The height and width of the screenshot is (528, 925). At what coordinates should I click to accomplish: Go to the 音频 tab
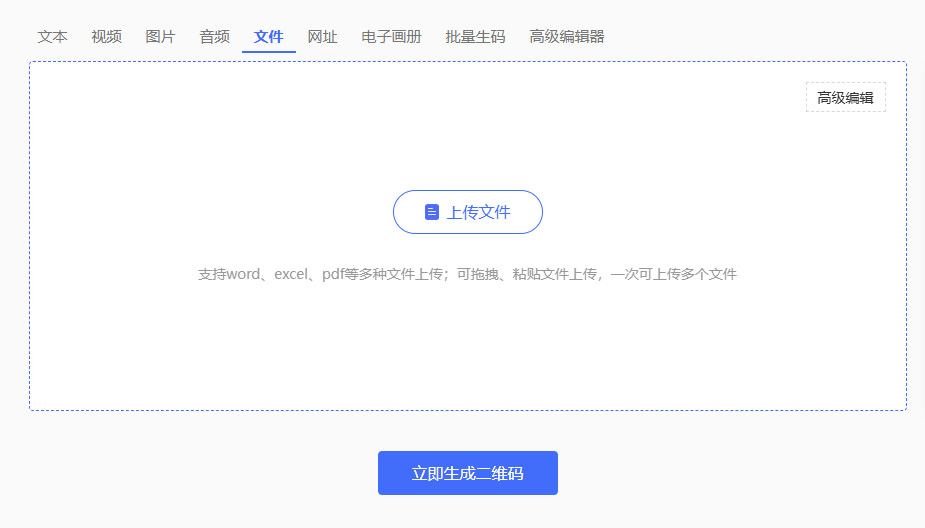pyautogui.click(x=214, y=37)
